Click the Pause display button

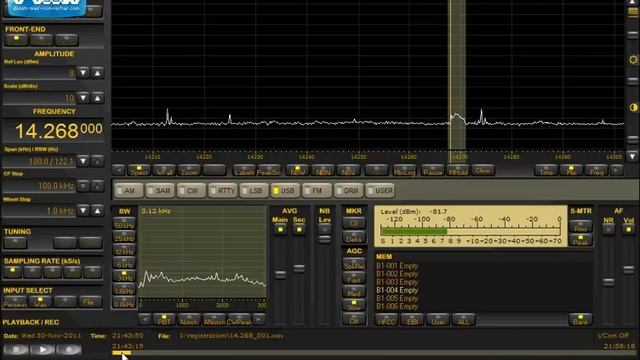coord(432,170)
